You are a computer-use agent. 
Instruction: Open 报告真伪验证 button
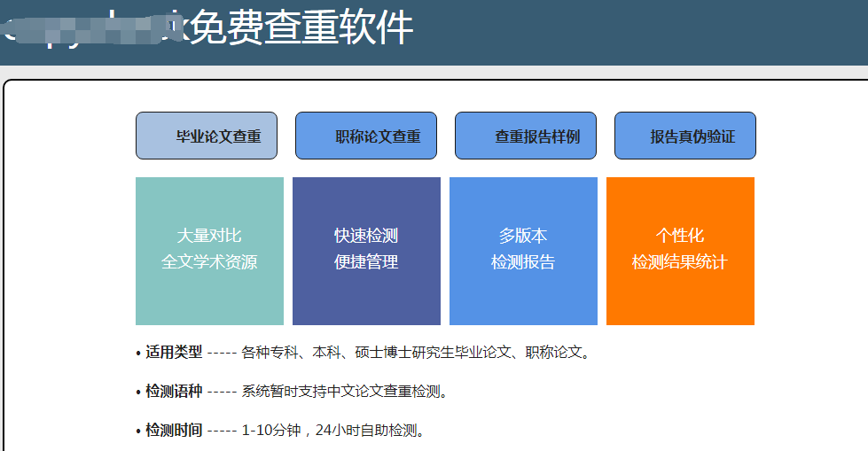tap(685, 136)
